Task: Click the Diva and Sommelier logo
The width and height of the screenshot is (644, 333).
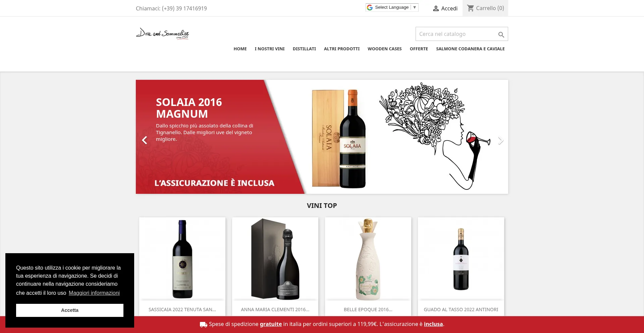Action: [x=162, y=34]
